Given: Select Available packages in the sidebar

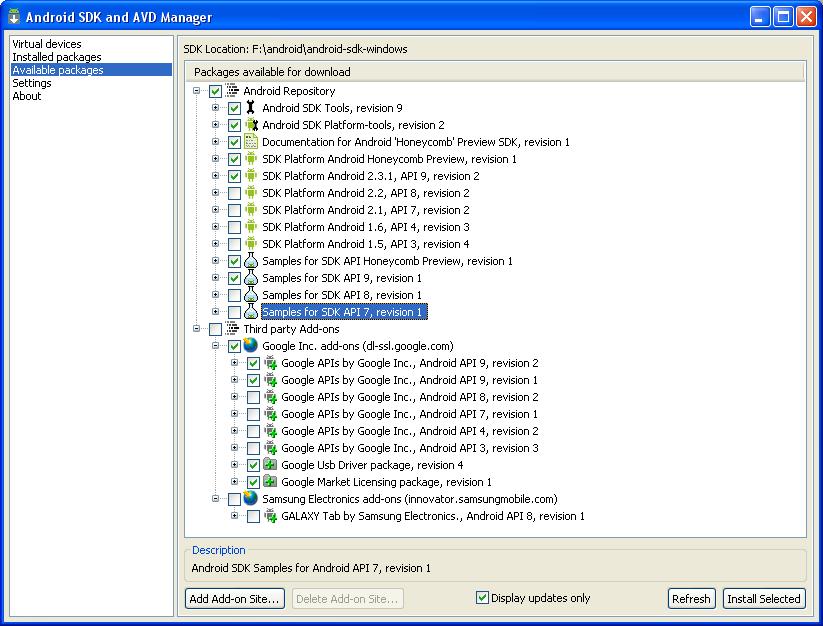Looking at the screenshot, I should pyautogui.click(x=91, y=70).
